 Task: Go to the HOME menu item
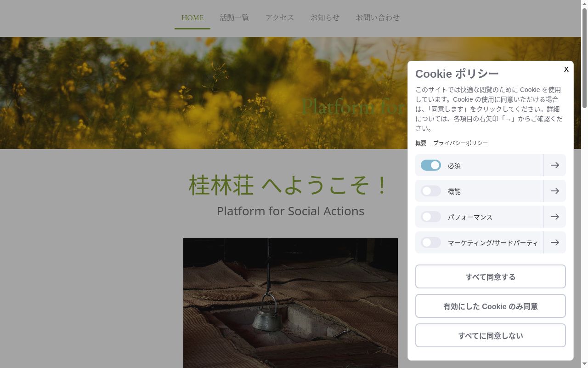pyautogui.click(x=192, y=18)
